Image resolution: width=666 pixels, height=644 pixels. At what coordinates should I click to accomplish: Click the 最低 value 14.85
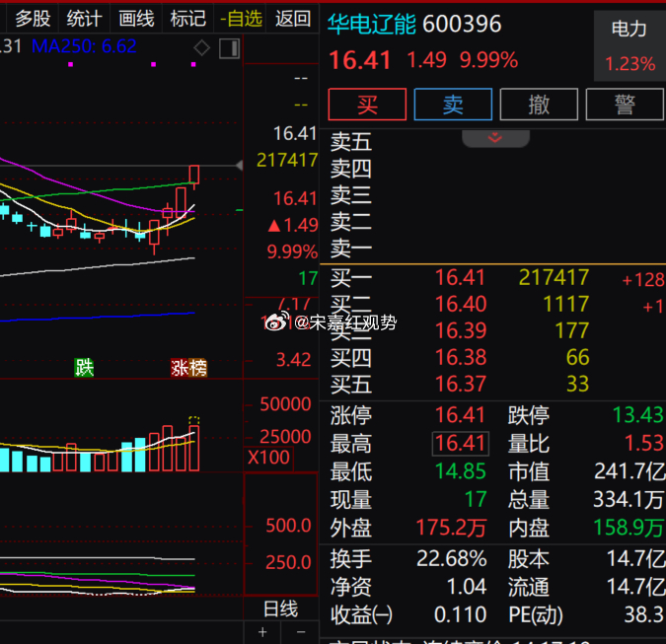coord(461,471)
